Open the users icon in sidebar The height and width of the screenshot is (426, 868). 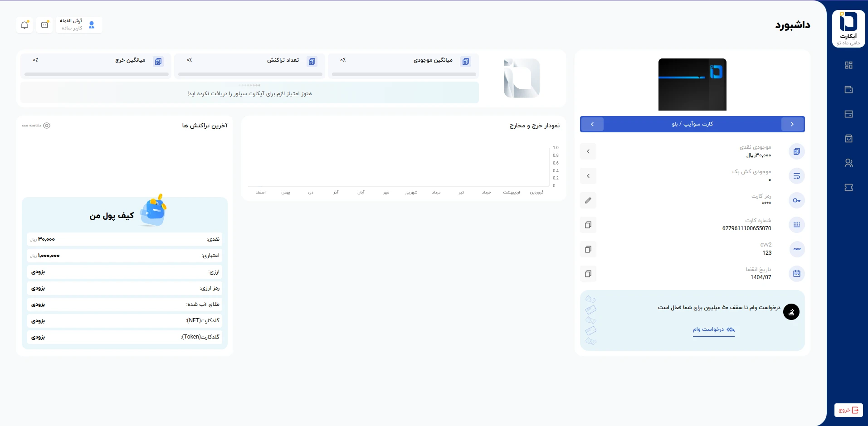pos(848,163)
